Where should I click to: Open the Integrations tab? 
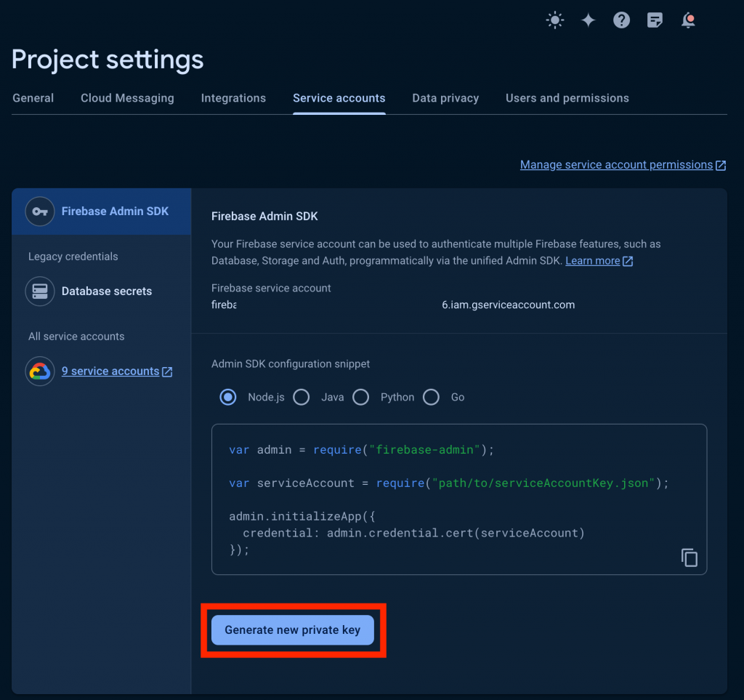tap(233, 98)
